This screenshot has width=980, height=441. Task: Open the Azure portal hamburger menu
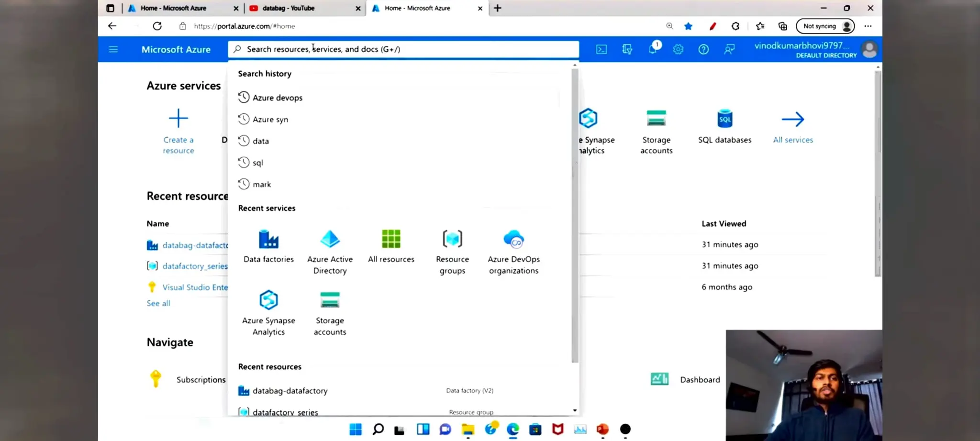[x=113, y=49]
